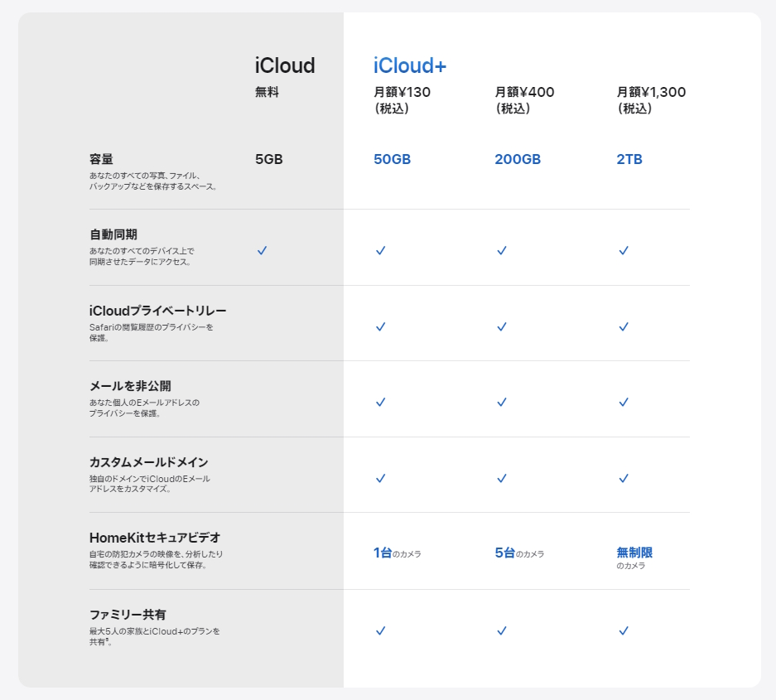Click the 5GB capacity value in the free column
The width and height of the screenshot is (776, 700).
[x=268, y=158]
